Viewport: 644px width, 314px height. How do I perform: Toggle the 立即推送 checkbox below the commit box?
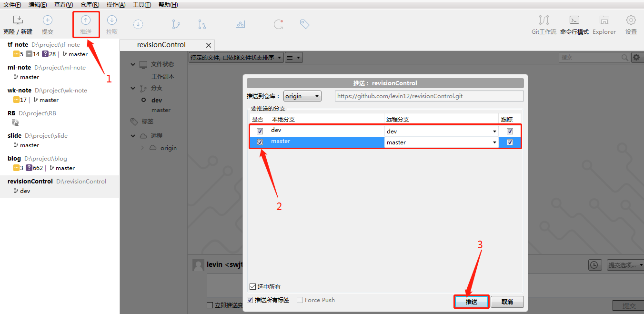pos(210,305)
